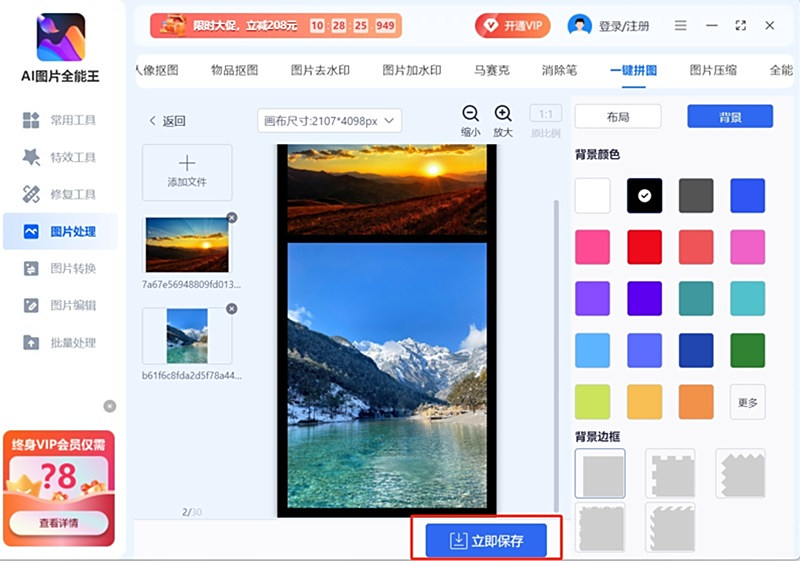Select the mountain lake thumbnail in the list
The image size is (800, 561).
click(x=187, y=336)
